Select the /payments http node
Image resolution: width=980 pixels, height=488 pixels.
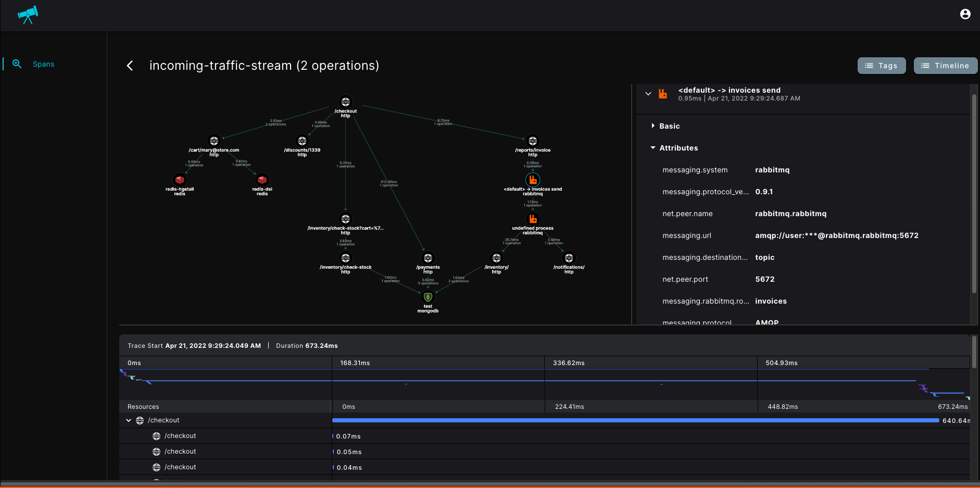[428, 258]
